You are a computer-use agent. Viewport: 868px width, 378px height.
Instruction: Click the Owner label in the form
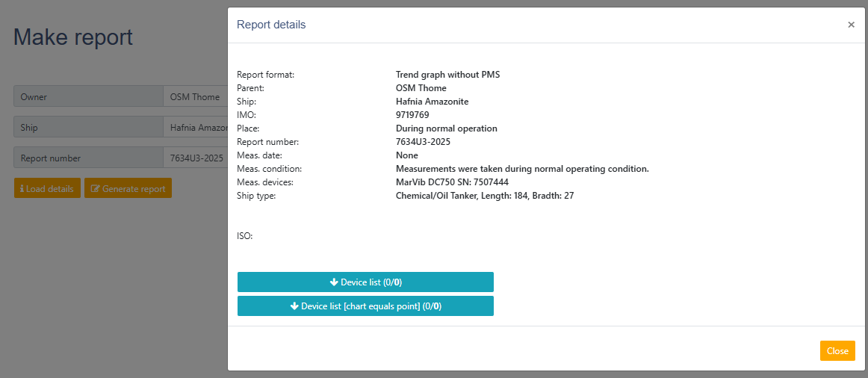(34, 97)
